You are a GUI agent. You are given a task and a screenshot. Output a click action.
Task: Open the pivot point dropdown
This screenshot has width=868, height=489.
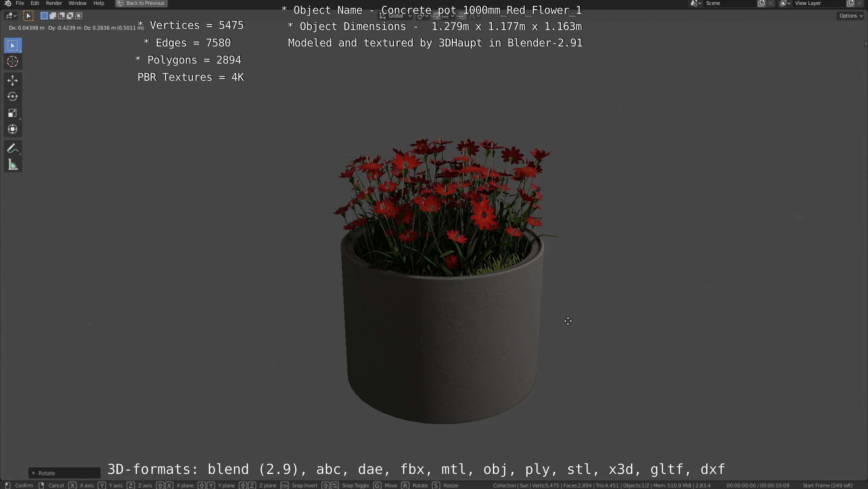coord(423,16)
